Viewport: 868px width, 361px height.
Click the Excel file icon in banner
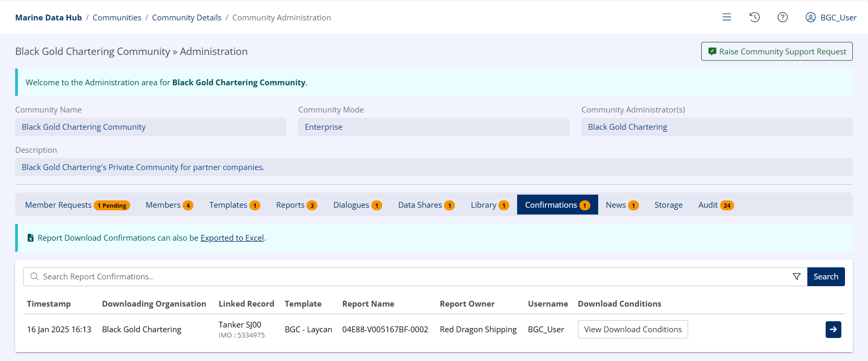[x=30, y=238]
